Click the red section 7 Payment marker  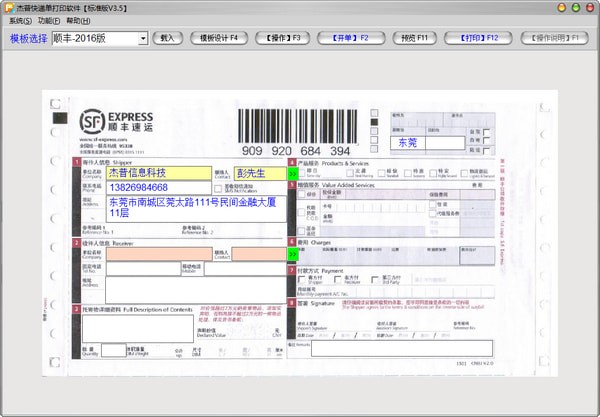[291, 268]
